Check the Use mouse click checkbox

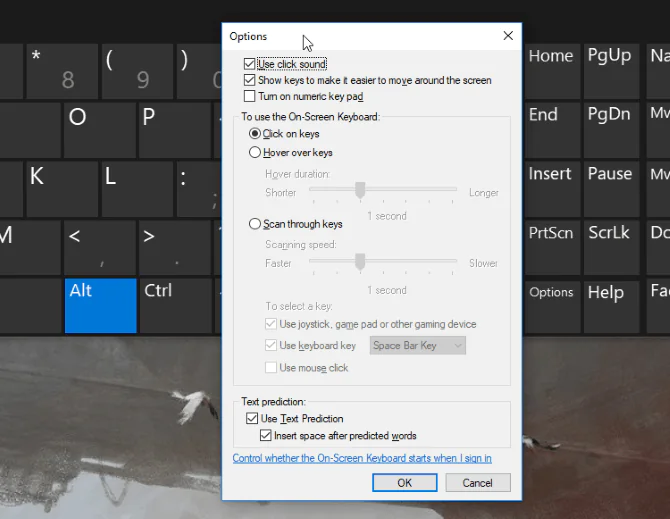[x=271, y=368]
